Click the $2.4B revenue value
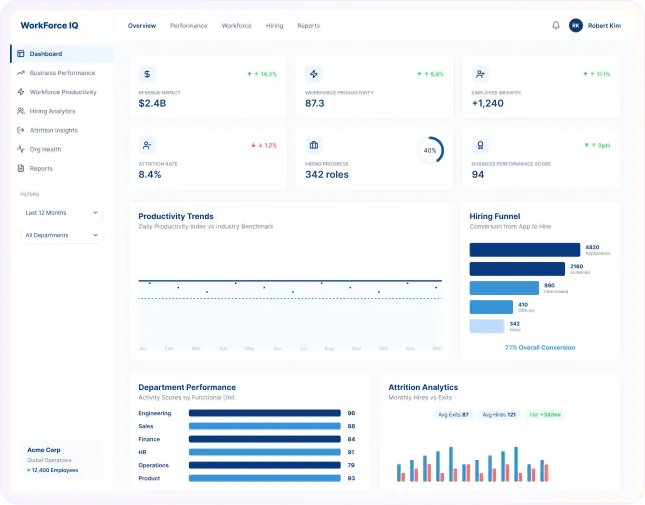 point(152,103)
